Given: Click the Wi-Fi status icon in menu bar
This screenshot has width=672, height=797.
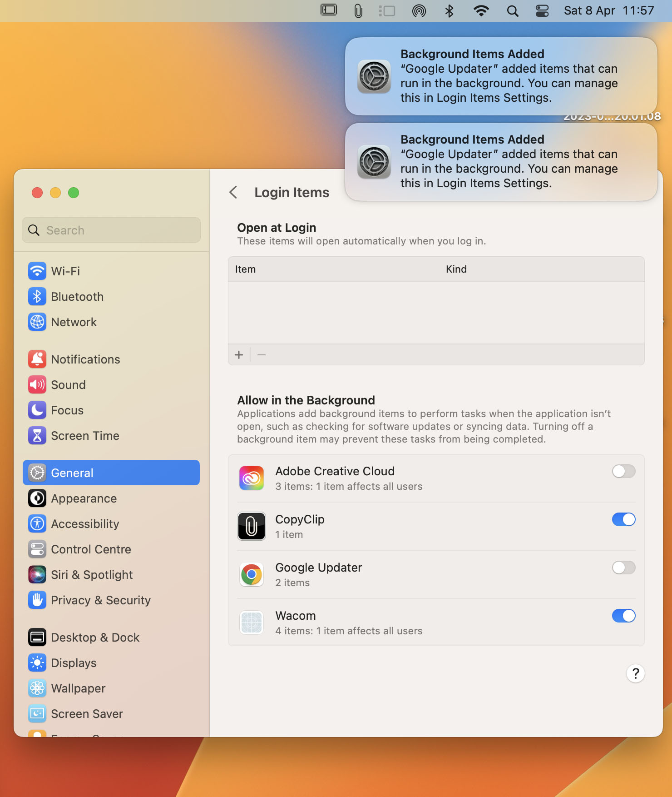Looking at the screenshot, I should tap(481, 11).
